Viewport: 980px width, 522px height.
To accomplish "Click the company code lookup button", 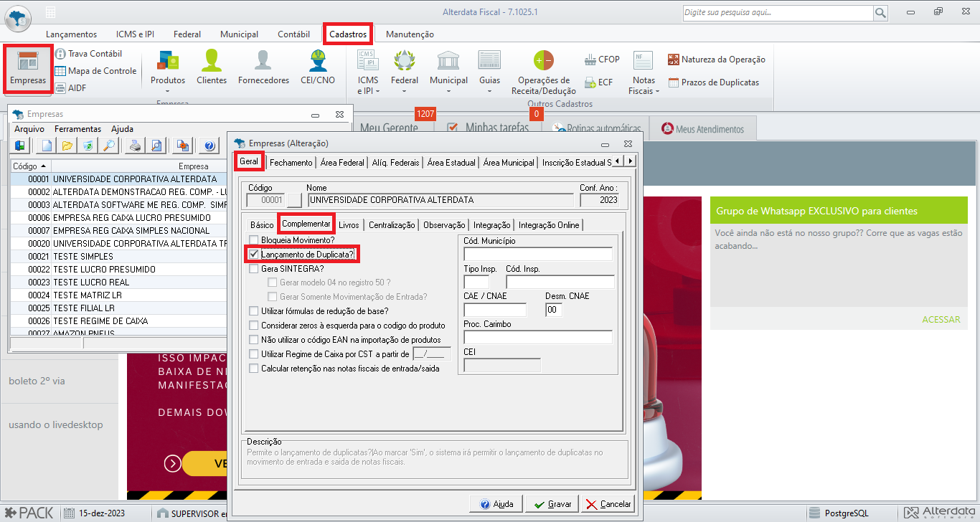I will coord(294,200).
